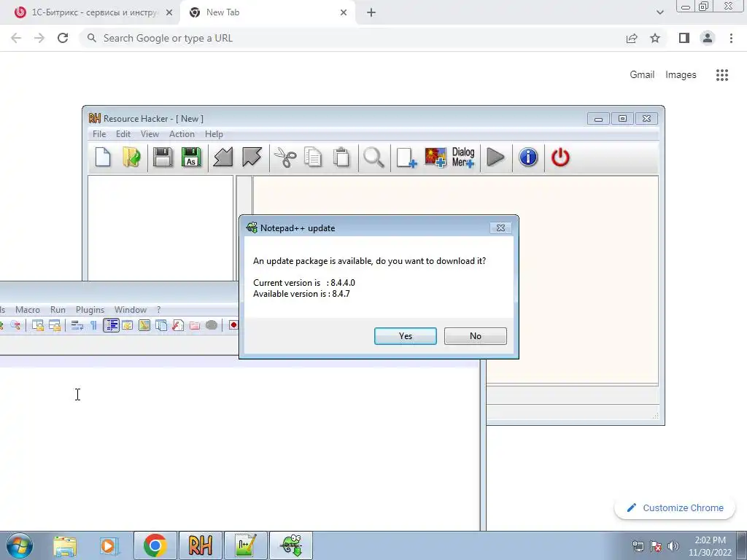Click the grey Monitoring icon in Notepad++
The image size is (747, 560).
(x=212, y=325)
